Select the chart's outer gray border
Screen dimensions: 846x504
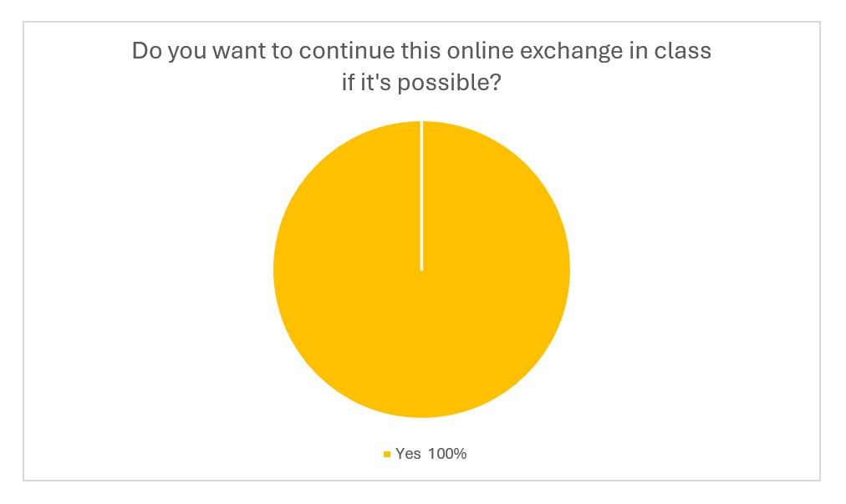point(23,251)
